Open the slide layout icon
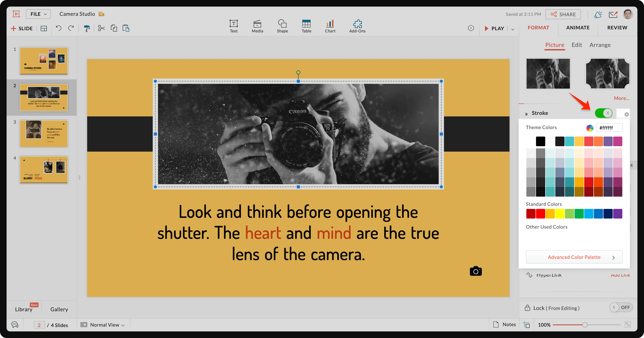 pos(44,28)
